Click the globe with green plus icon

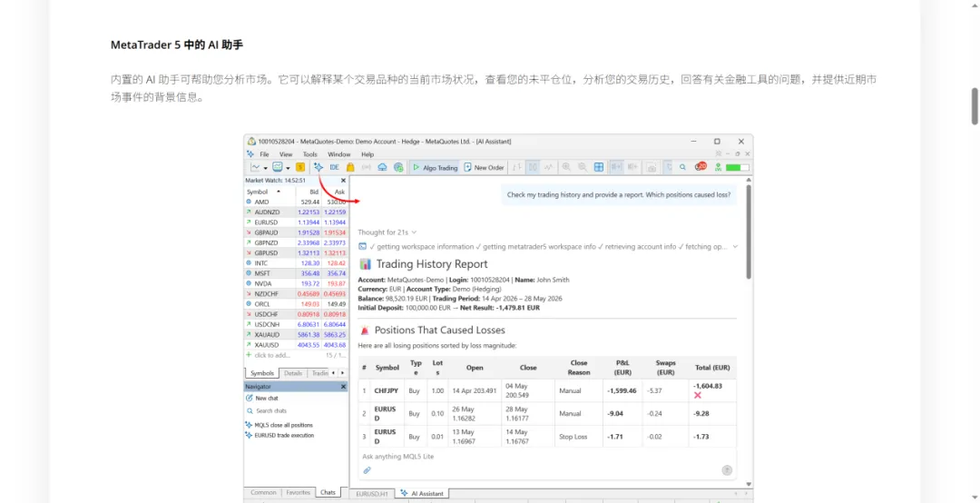(x=398, y=167)
